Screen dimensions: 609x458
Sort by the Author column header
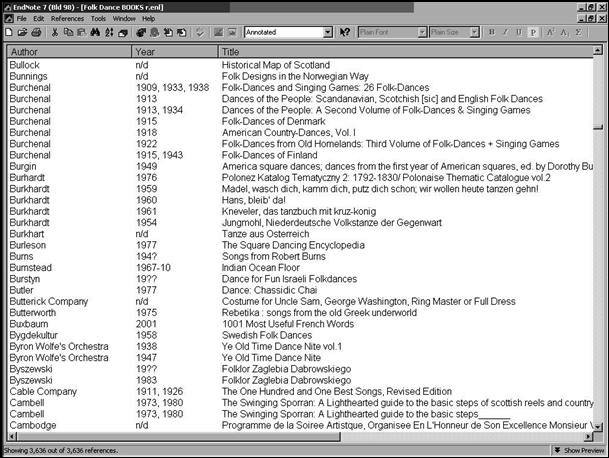tap(69, 52)
